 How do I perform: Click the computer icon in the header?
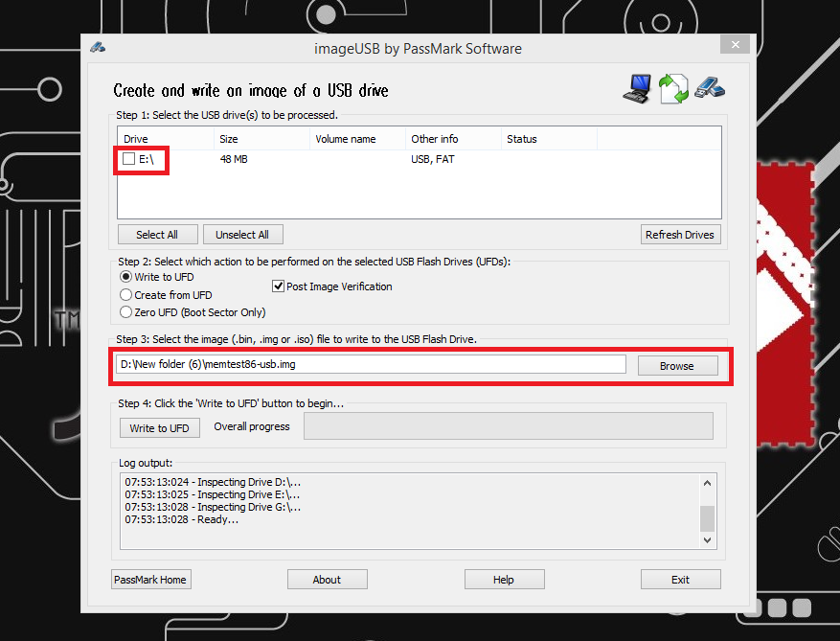637,88
